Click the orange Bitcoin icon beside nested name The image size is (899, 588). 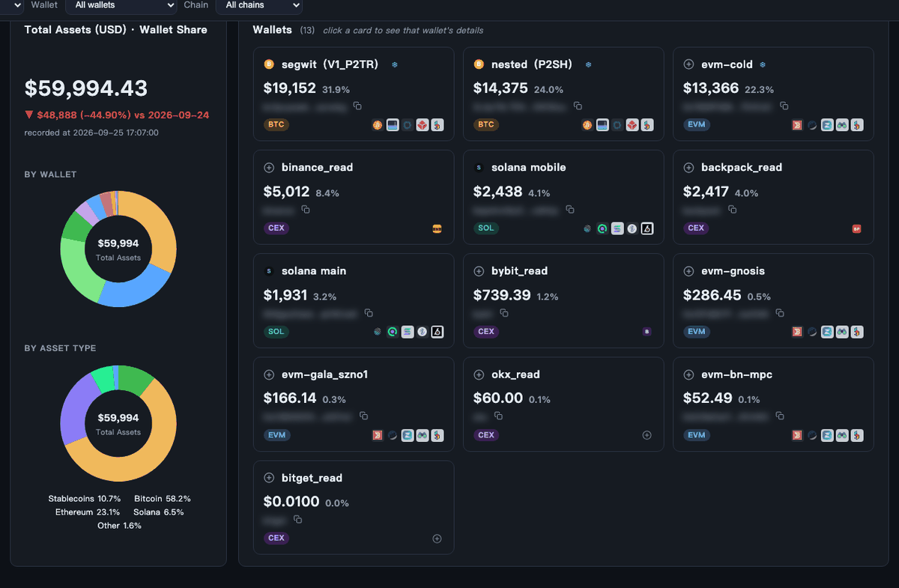tap(479, 64)
